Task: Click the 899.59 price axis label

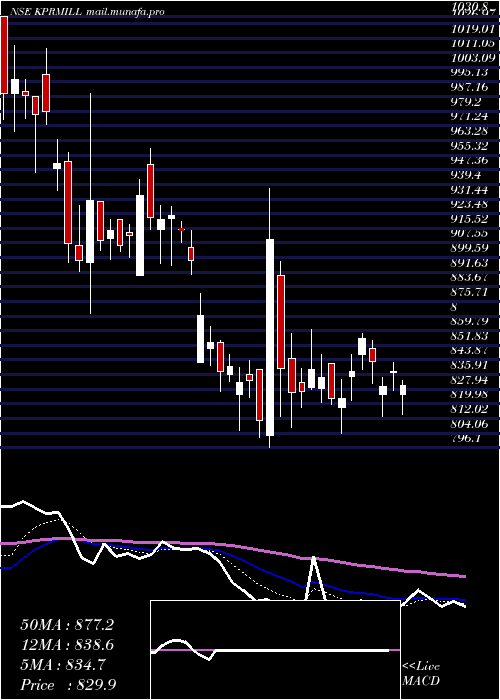Action: 470,248
